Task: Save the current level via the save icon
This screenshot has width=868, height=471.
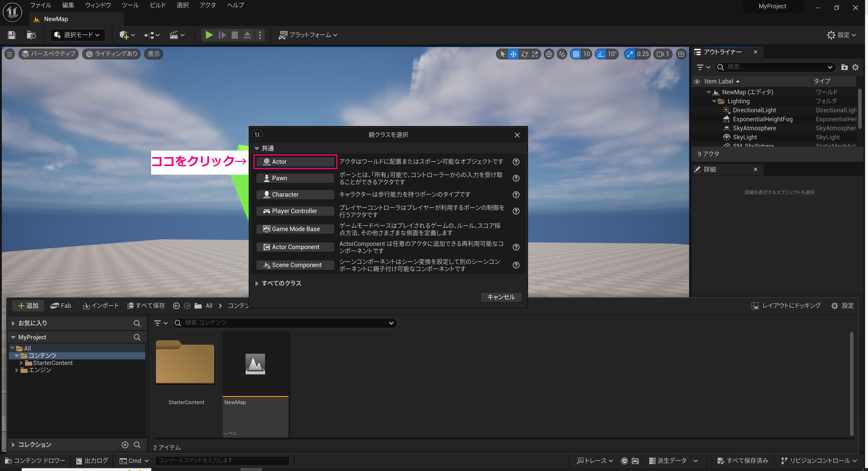Action: point(11,35)
